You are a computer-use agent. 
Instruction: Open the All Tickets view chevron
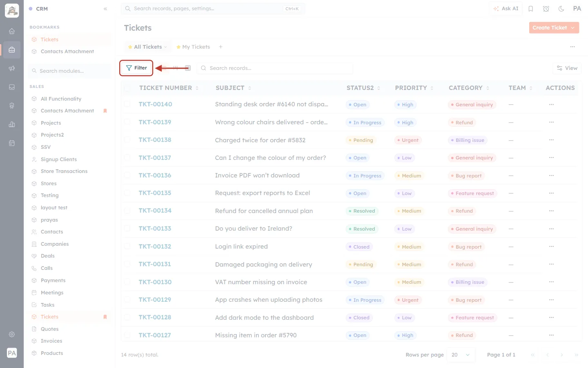(165, 47)
